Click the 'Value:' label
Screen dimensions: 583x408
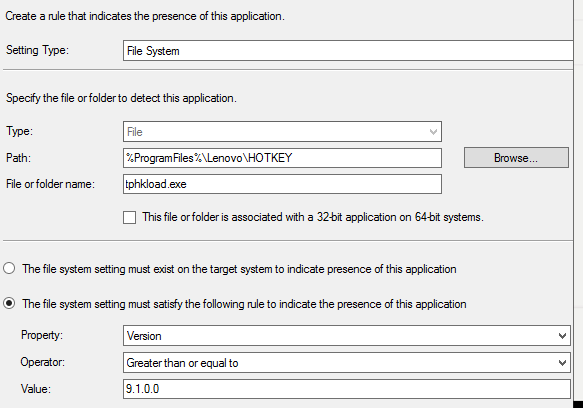point(36,389)
